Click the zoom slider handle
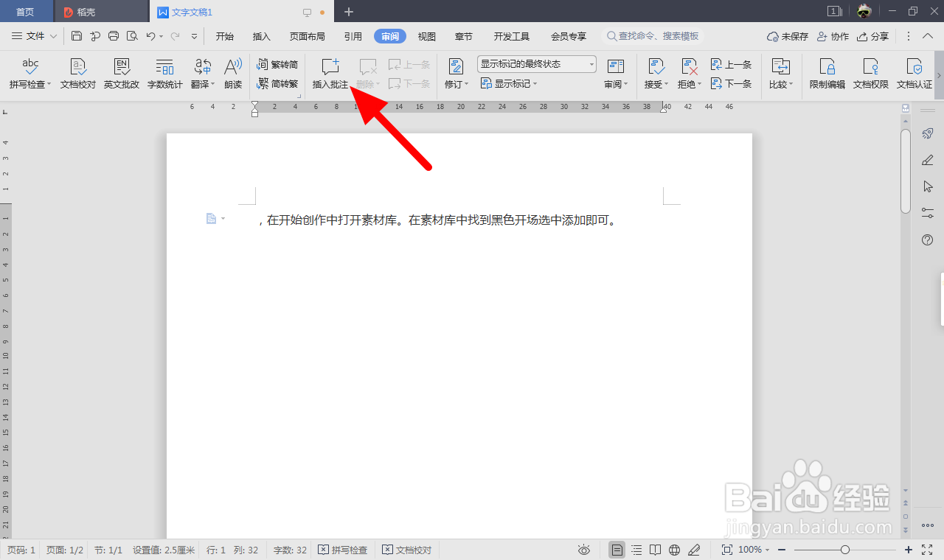 pyautogui.click(x=845, y=550)
